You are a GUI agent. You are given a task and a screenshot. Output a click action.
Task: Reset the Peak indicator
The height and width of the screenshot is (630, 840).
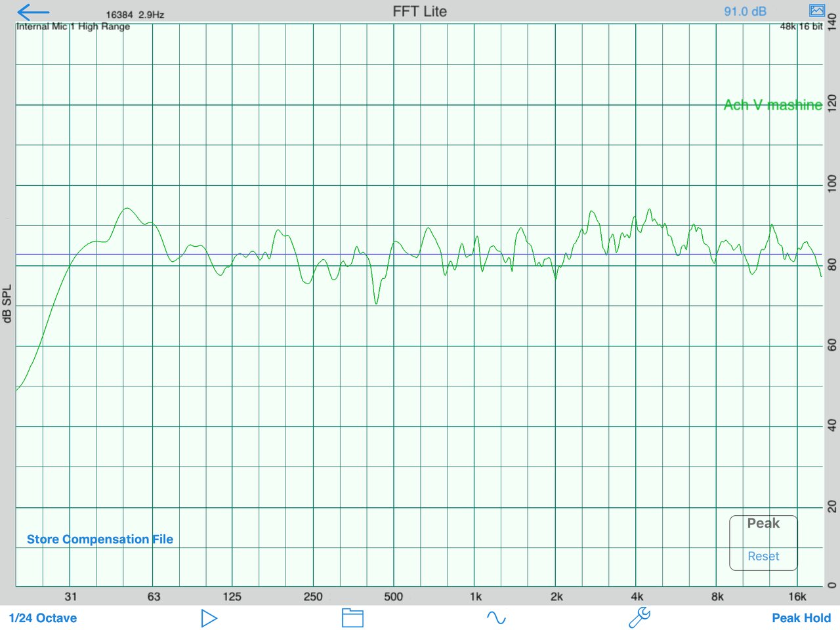coord(763,556)
